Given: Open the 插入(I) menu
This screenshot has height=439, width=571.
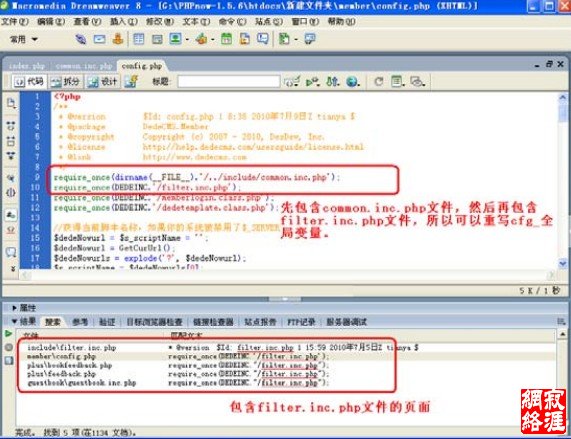Looking at the screenshot, I should [x=124, y=22].
